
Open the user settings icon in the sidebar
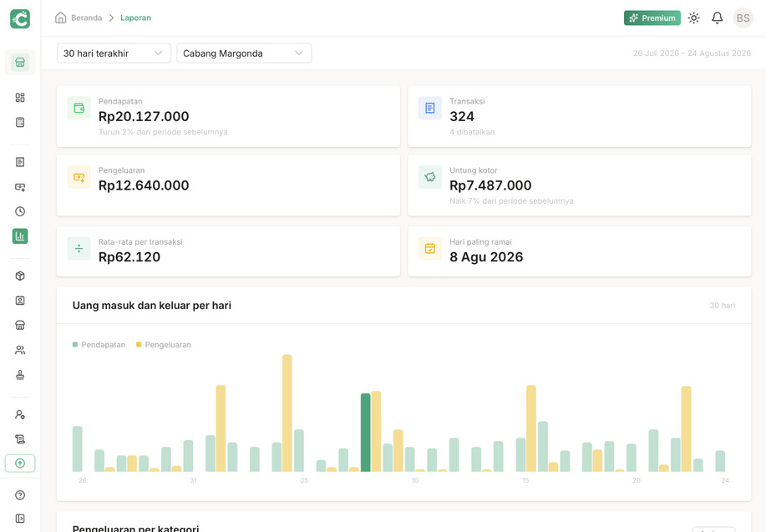(20, 414)
